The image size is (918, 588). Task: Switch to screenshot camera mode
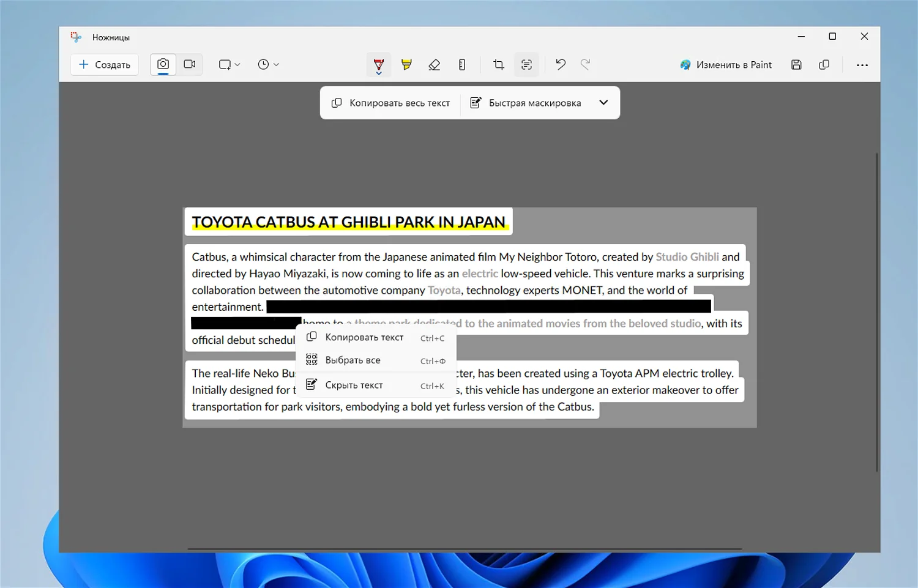(163, 64)
